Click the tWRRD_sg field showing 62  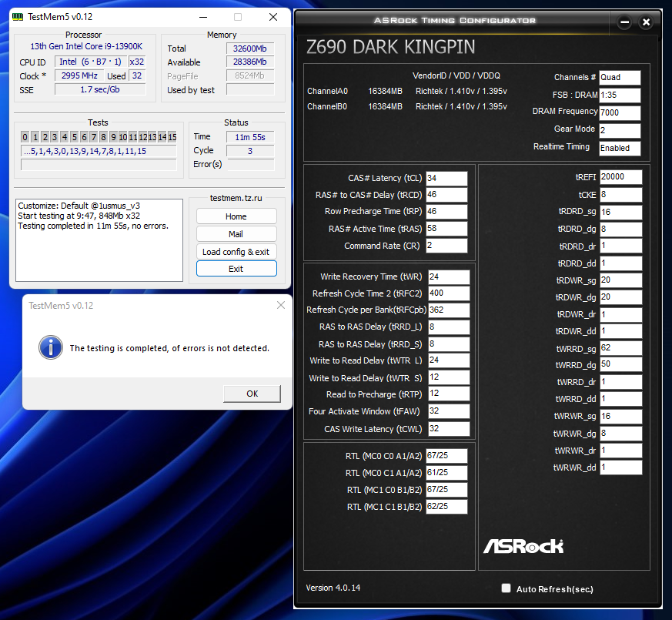point(620,348)
